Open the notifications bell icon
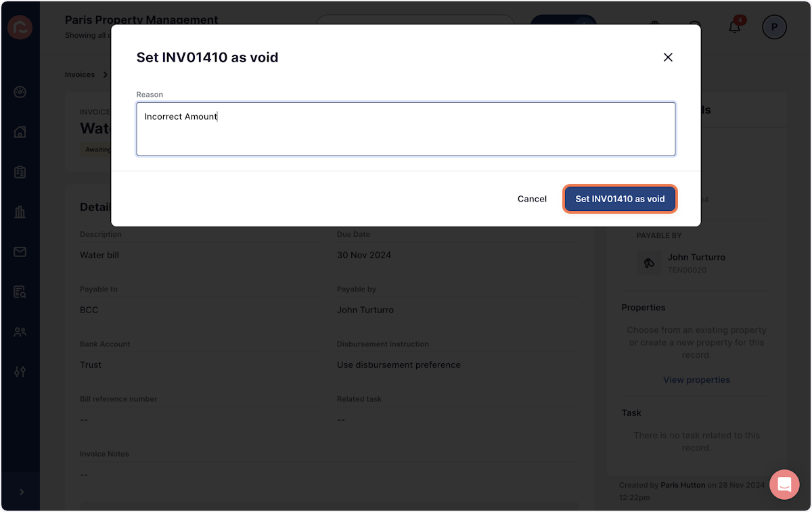Viewport: 812px width, 512px height. point(735,26)
